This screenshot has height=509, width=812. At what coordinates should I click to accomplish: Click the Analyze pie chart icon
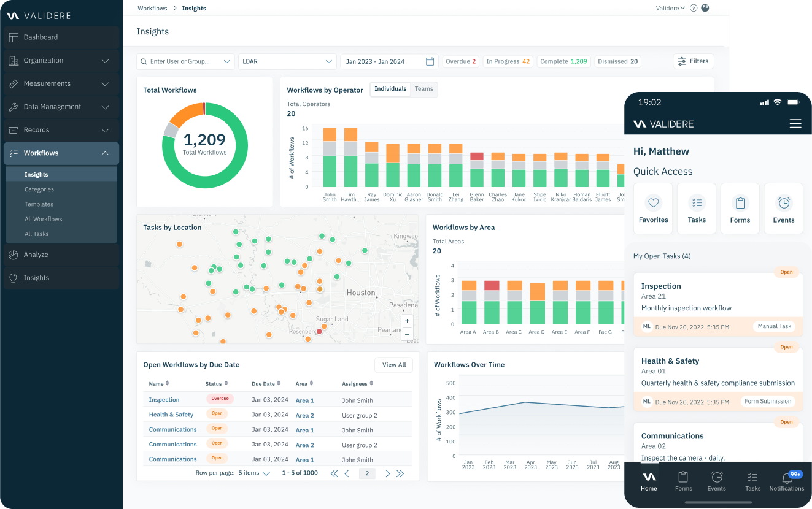[14, 255]
